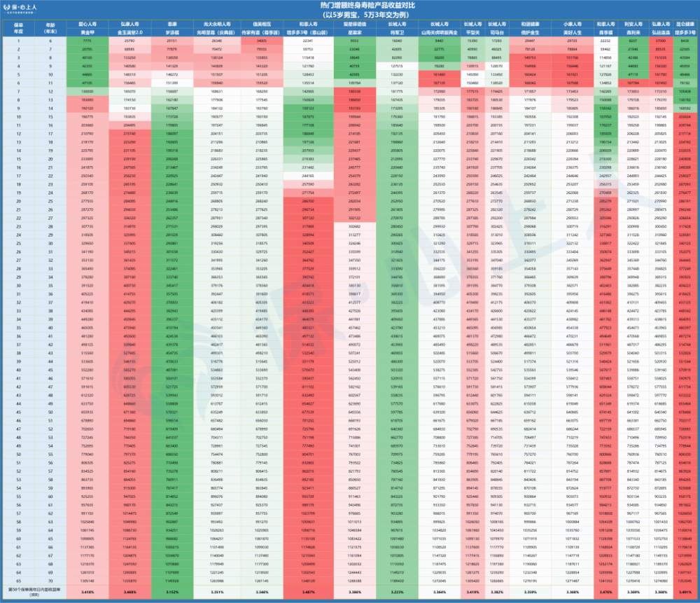Viewport: 700px width, 603px height.
Task: Click the 3.386% IRR cell
Action: tap(355, 592)
